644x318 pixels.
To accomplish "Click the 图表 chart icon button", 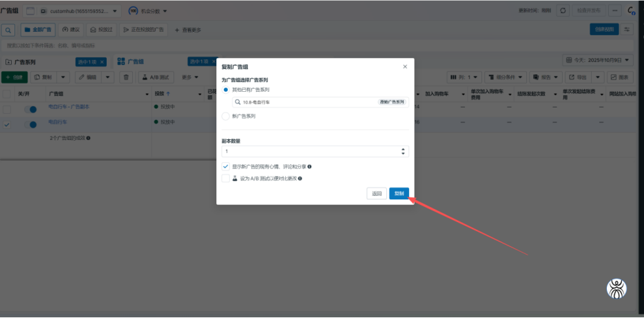I will (x=620, y=77).
